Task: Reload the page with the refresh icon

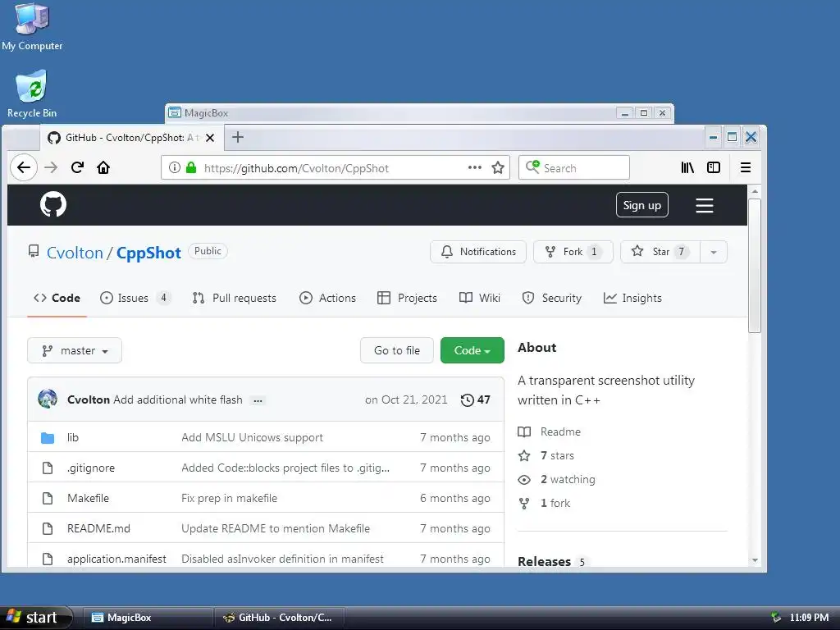Action: tap(77, 167)
